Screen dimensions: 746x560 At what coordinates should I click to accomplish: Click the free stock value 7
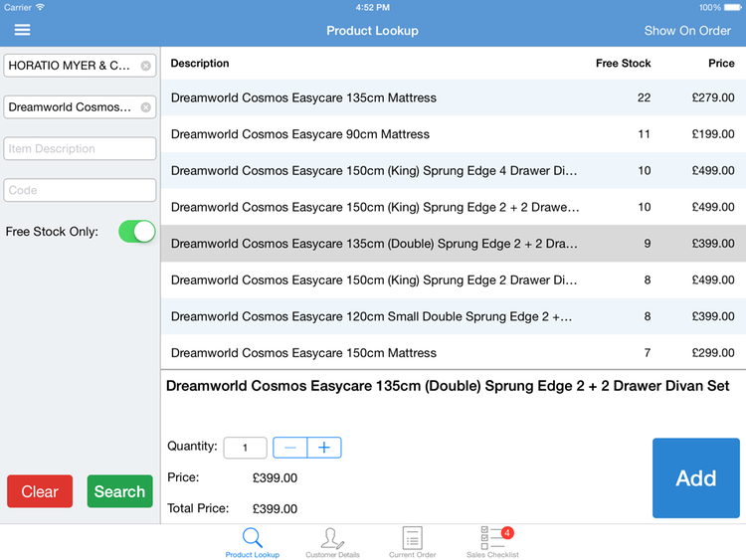click(x=648, y=352)
